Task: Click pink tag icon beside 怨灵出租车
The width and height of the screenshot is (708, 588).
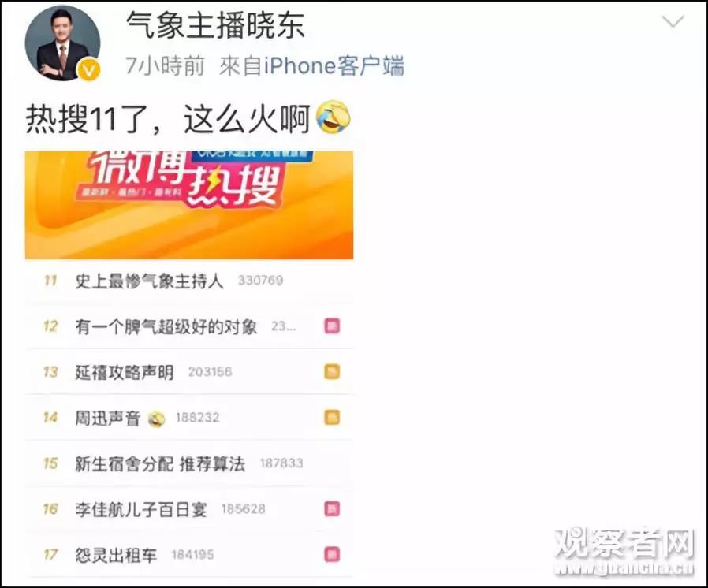Action: click(x=332, y=555)
